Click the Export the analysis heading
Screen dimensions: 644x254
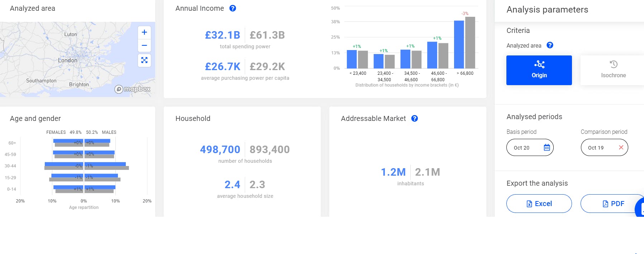tap(537, 183)
